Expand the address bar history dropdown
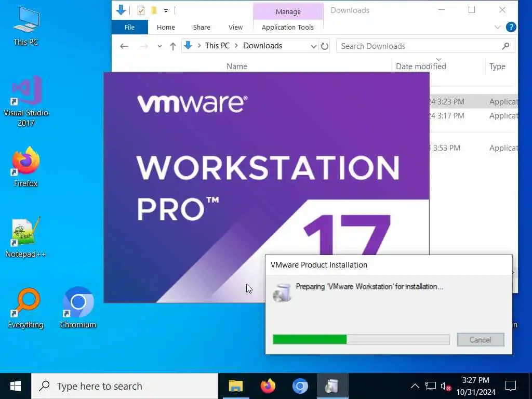532x399 pixels. (313, 46)
